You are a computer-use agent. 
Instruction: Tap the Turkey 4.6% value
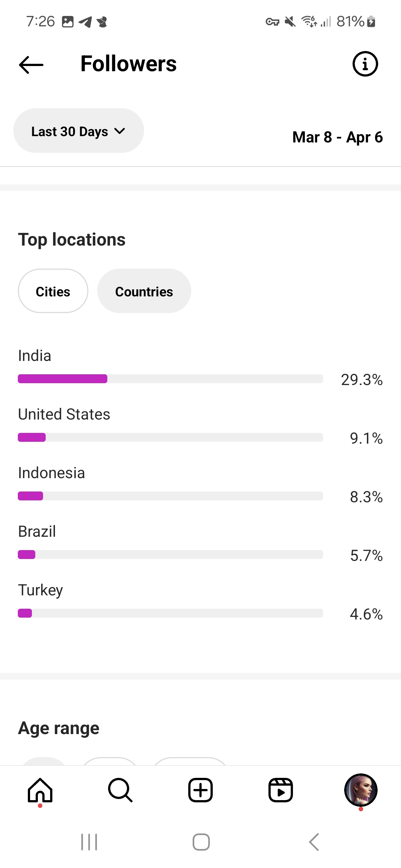coord(366,614)
